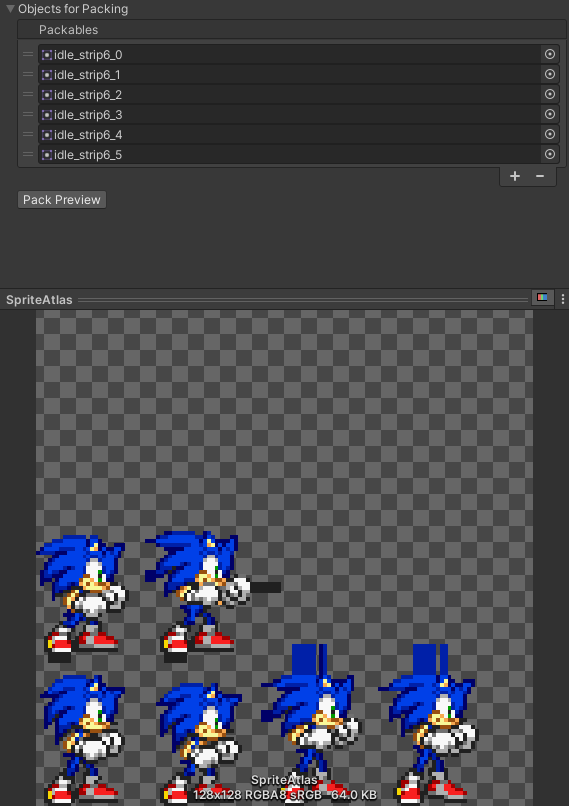Click the sprite with the extended black arm
The height and width of the screenshot is (806, 569).
[212, 596]
